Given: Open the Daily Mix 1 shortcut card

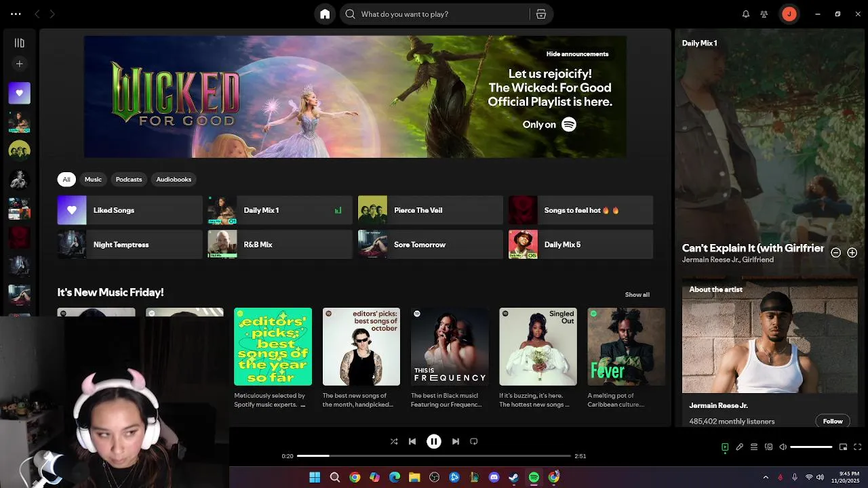Looking at the screenshot, I should [x=280, y=210].
